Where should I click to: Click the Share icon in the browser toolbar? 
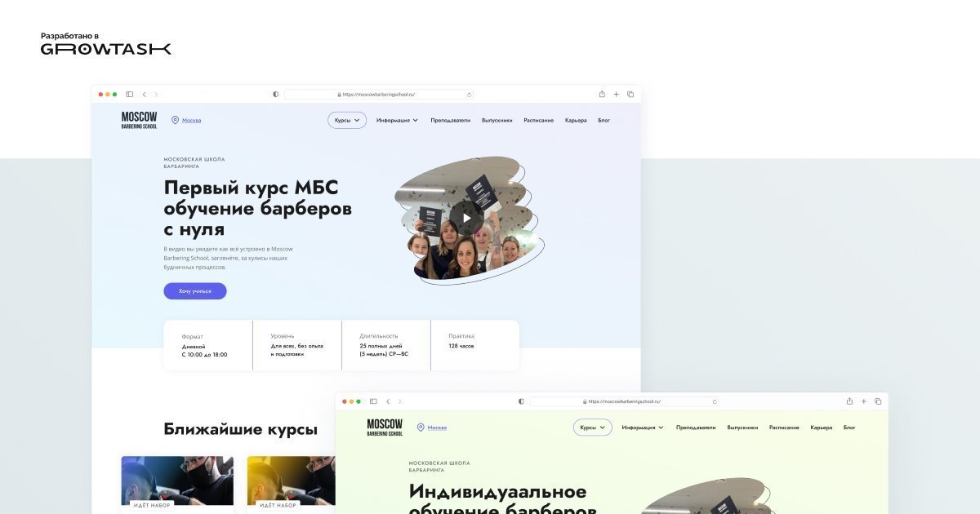602,94
